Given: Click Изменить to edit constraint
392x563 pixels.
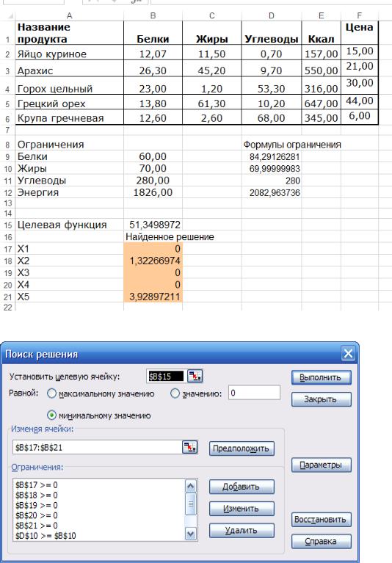Looking at the screenshot, I should 242,509.
